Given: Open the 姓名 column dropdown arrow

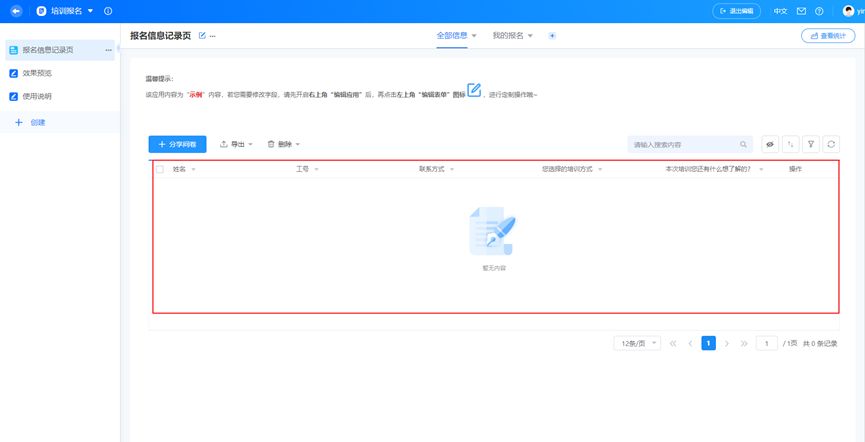Looking at the screenshot, I should click(193, 169).
